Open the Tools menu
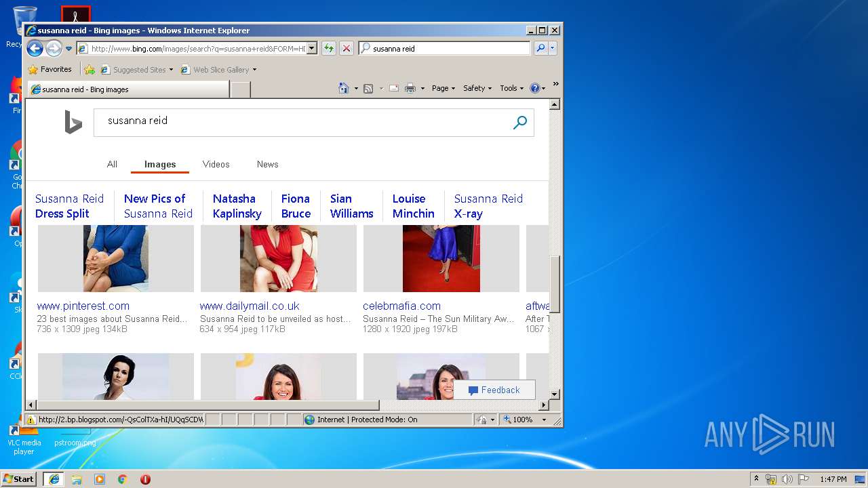The width and height of the screenshot is (868, 488). pyautogui.click(x=512, y=88)
